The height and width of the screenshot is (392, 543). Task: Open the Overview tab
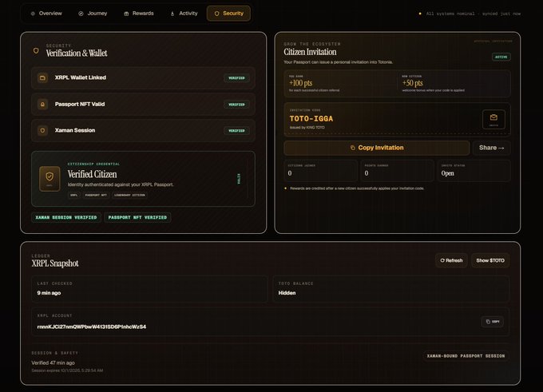(46, 14)
